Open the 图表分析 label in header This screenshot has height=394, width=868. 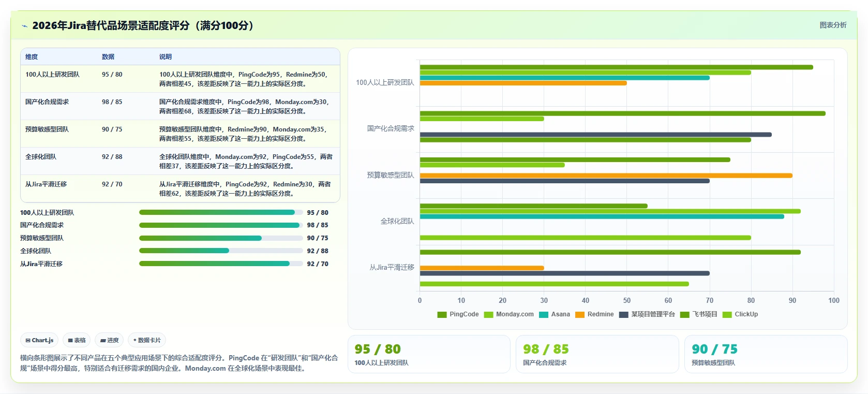point(833,25)
